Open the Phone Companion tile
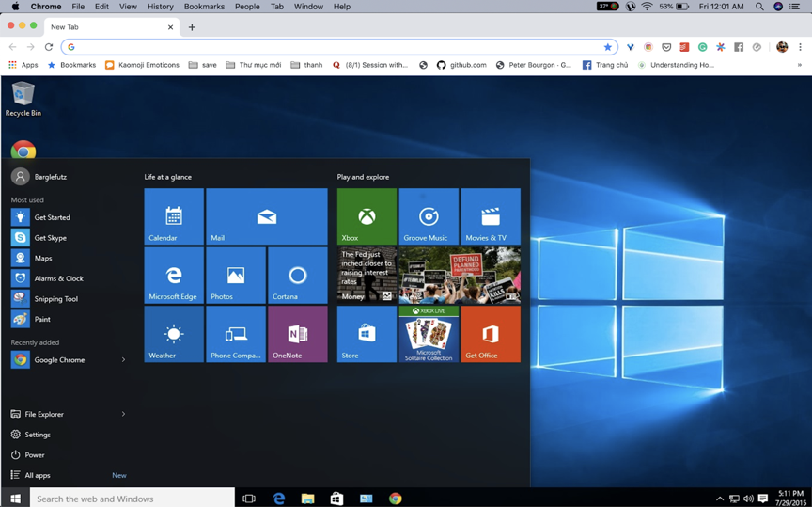812x507 pixels. 236,334
